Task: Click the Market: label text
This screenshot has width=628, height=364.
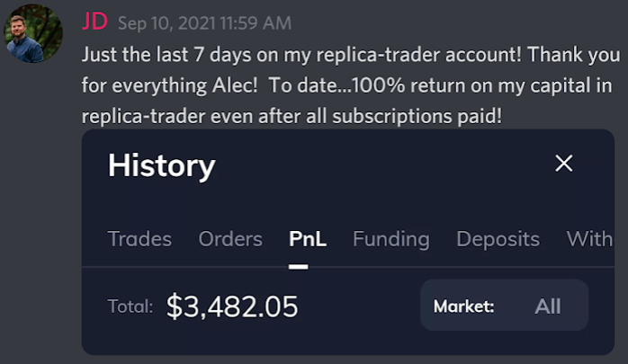Action: coord(463,306)
